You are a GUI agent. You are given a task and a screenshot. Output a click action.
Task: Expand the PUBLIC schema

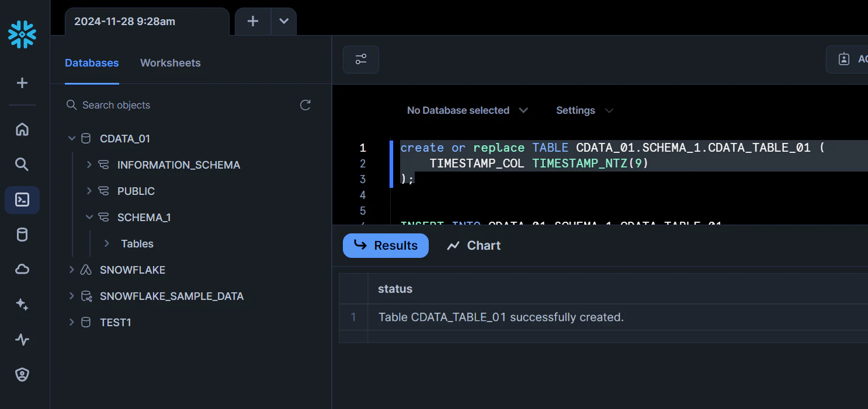[89, 191]
